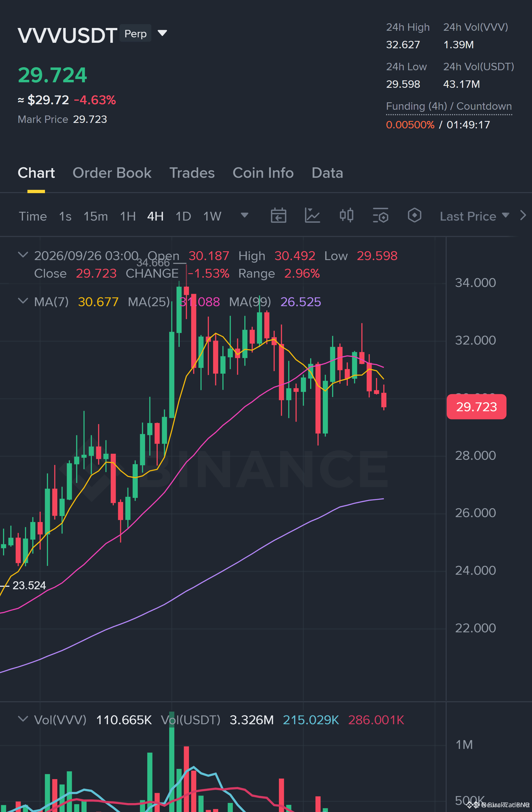Viewport: 532px width, 812px height.
Task: Collapse the Vol(VVV) indicator legend
Action: click(23, 719)
